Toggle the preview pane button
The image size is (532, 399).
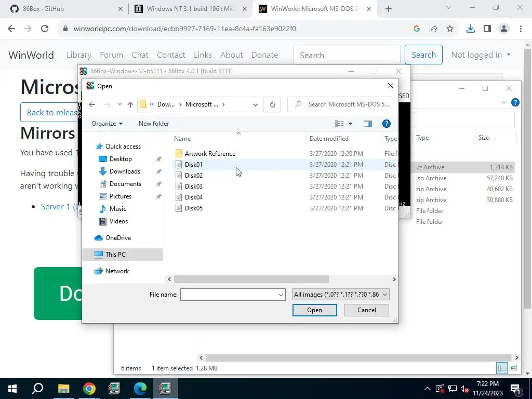click(x=368, y=124)
